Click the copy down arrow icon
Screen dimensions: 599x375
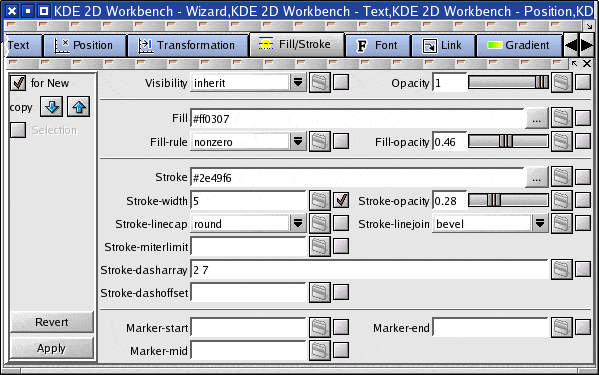click(x=52, y=107)
